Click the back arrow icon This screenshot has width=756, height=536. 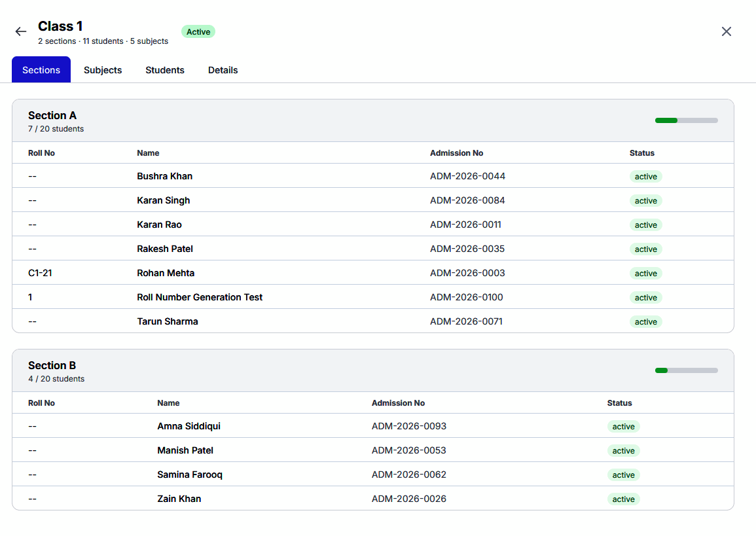[21, 32]
